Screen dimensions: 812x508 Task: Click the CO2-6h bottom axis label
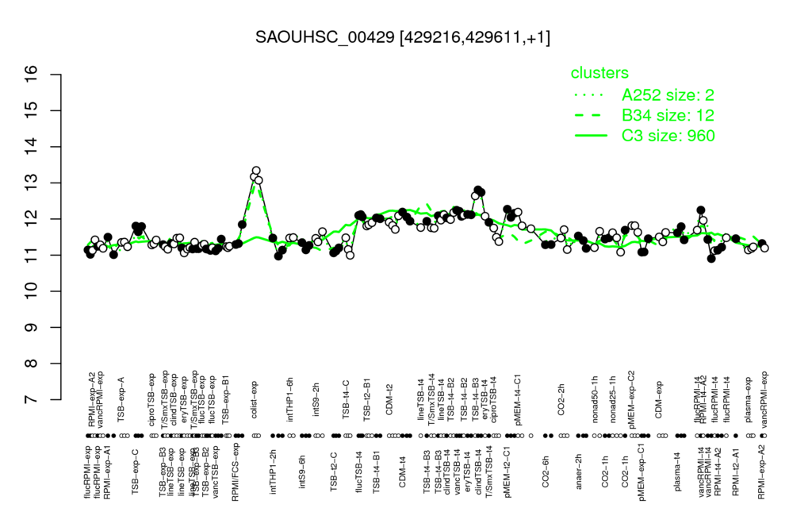click(x=545, y=471)
